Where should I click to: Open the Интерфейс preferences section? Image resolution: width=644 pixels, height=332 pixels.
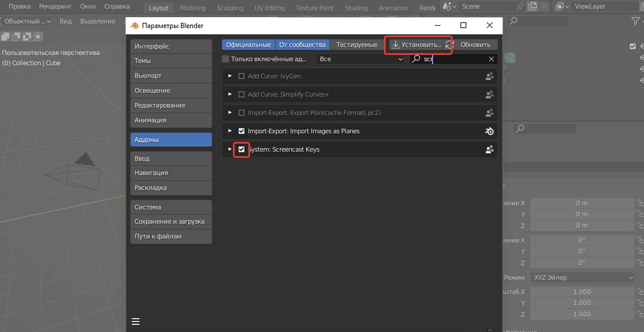click(171, 46)
